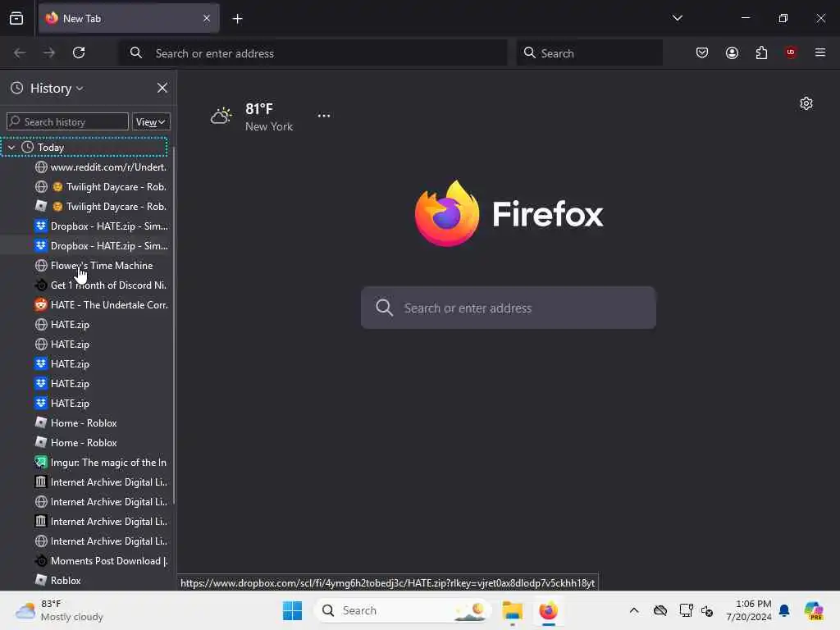Open second Internet Archive history entry
This screenshot has width=840, height=630.
pos(101,502)
